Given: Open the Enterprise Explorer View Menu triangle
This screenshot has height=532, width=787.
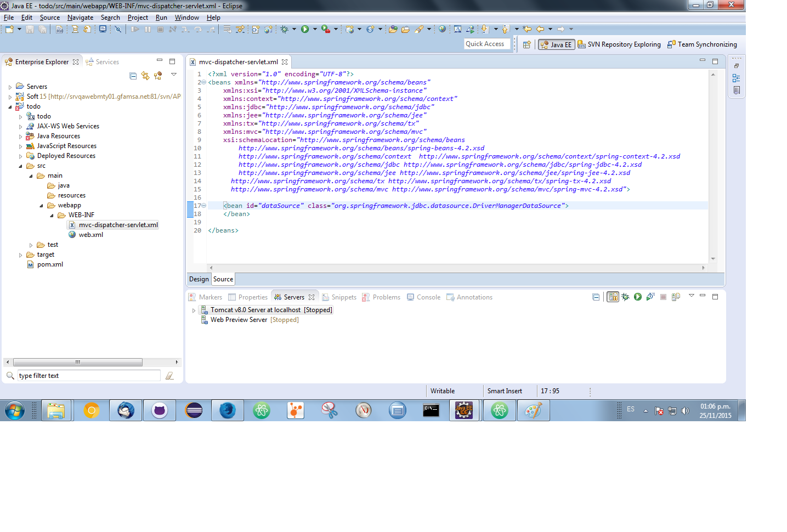Looking at the screenshot, I should [174, 74].
